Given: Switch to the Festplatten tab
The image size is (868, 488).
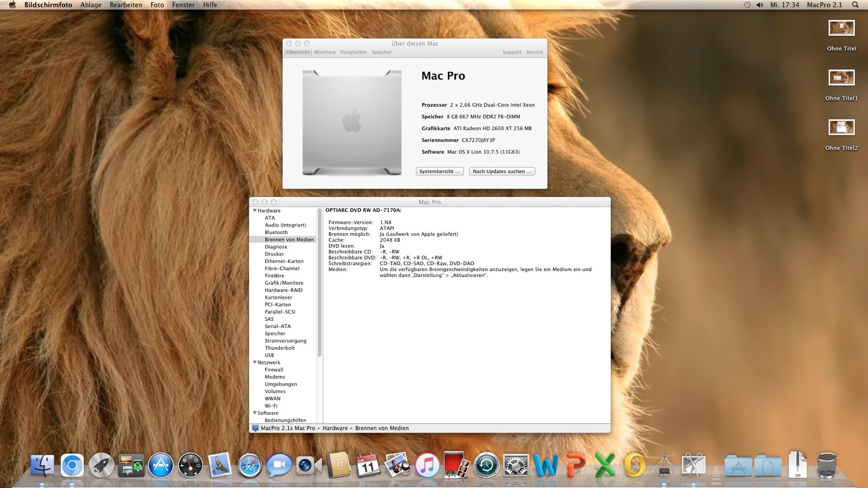Looking at the screenshot, I should click(x=354, y=52).
